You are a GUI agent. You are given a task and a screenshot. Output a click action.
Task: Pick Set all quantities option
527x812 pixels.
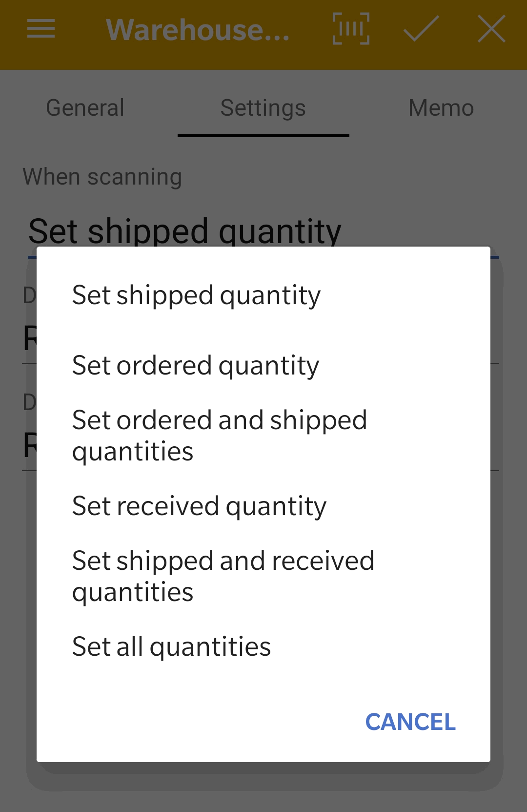(x=263, y=646)
